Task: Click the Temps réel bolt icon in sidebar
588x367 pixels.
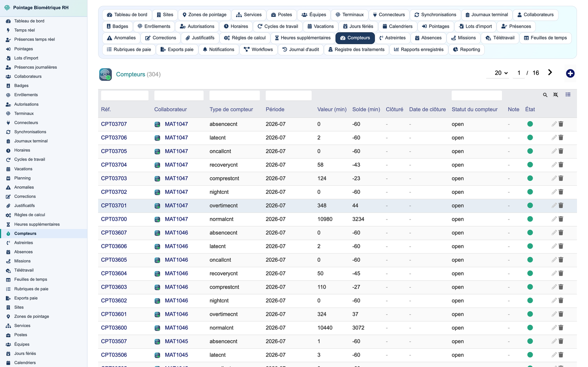Action: pyautogui.click(x=8, y=30)
